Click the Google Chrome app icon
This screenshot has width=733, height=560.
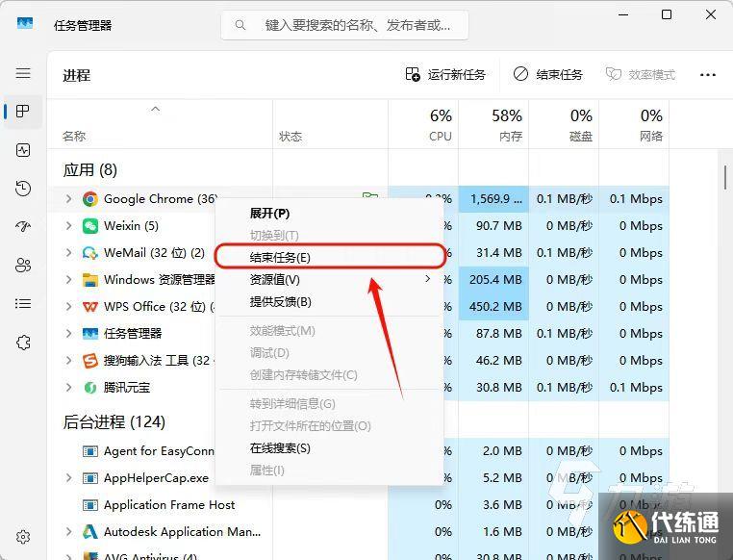(90, 199)
